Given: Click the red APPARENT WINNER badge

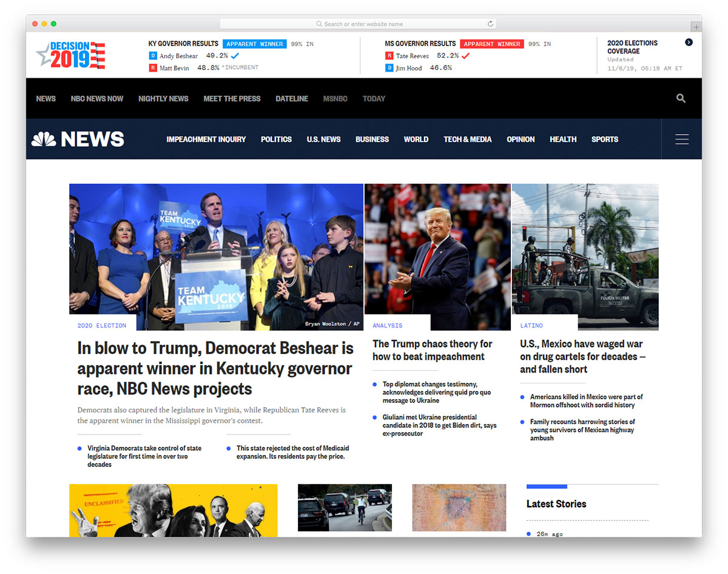Looking at the screenshot, I should point(492,44).
